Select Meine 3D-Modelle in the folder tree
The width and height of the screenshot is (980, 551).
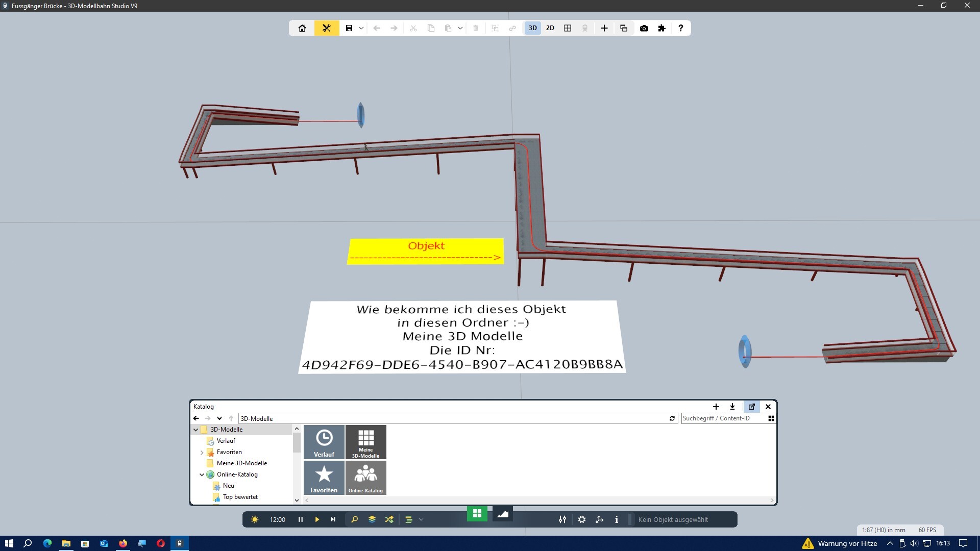(241, 463)
